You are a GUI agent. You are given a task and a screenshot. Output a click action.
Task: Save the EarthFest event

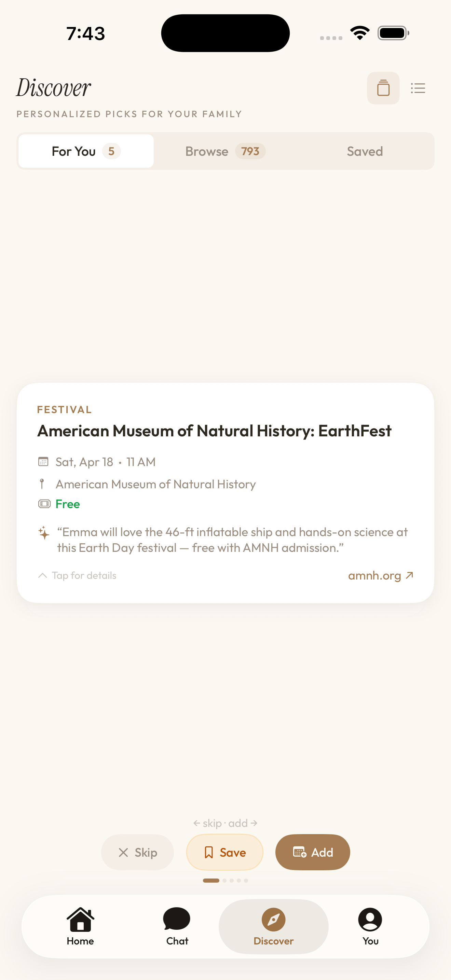click(x=225, y=852)
